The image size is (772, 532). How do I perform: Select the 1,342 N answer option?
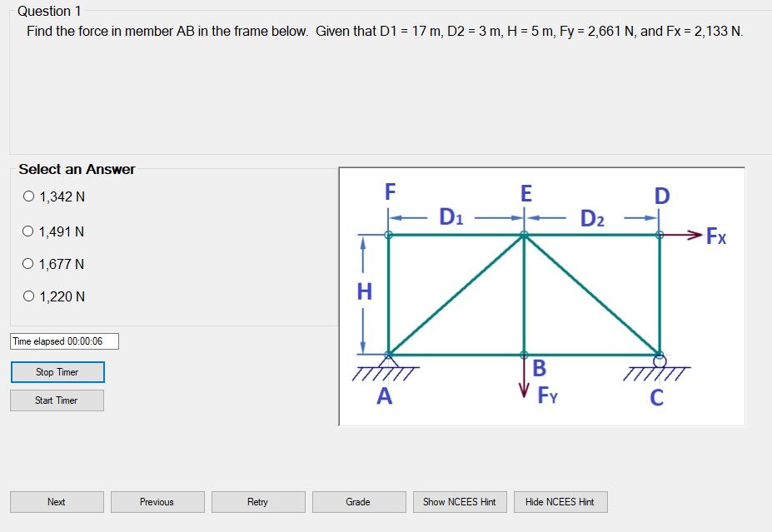coord(27,196)
